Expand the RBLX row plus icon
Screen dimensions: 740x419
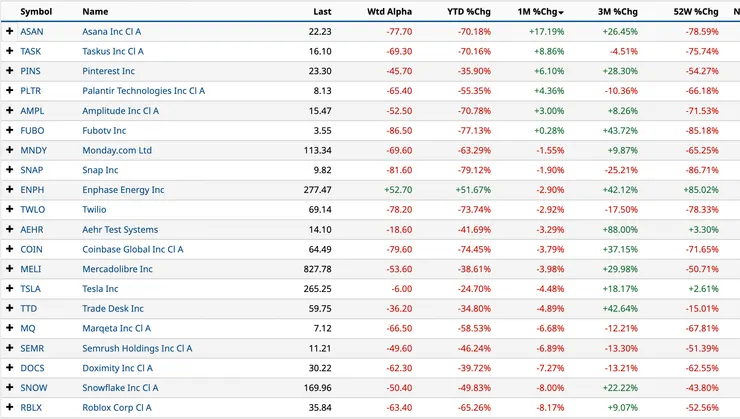pos(10,408)
